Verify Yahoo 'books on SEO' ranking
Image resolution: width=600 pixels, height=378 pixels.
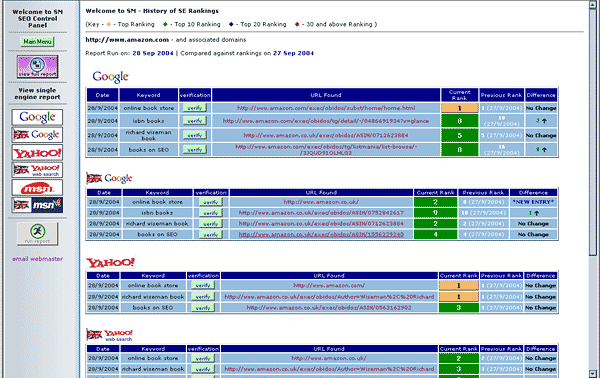(203, 308)
